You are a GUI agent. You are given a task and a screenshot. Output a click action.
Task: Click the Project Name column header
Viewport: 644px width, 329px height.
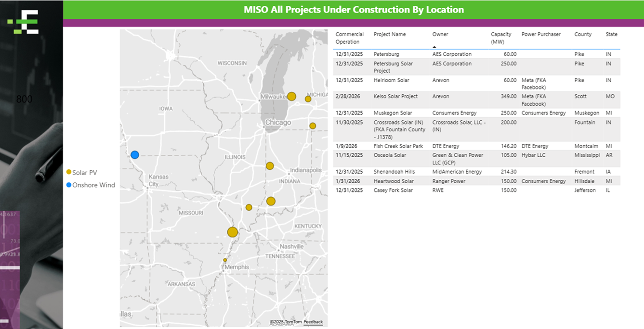coord(390,35)
